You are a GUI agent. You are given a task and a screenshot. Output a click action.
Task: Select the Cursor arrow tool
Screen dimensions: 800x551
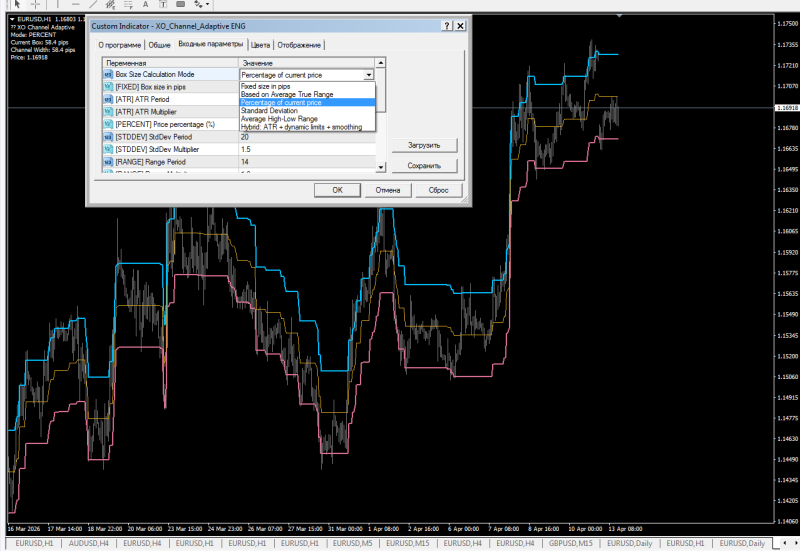(x=17, y=4)
